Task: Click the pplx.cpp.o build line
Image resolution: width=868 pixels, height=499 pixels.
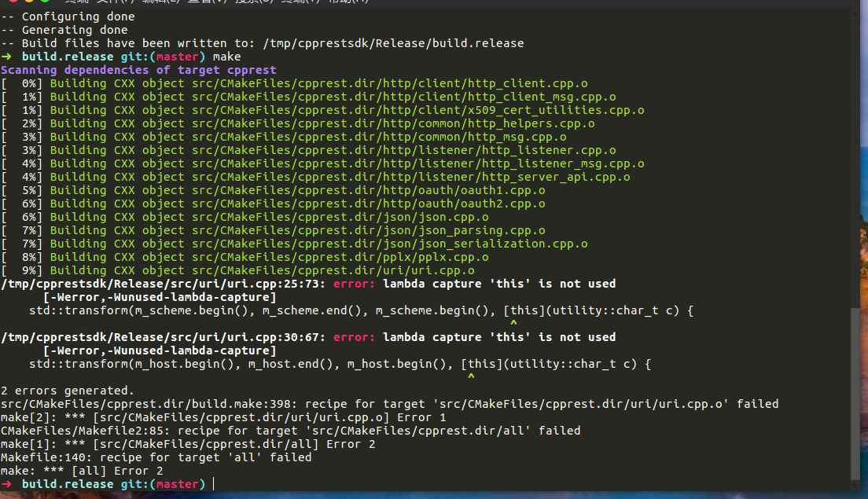Action: pyautogui.click(x=245, y=257)
